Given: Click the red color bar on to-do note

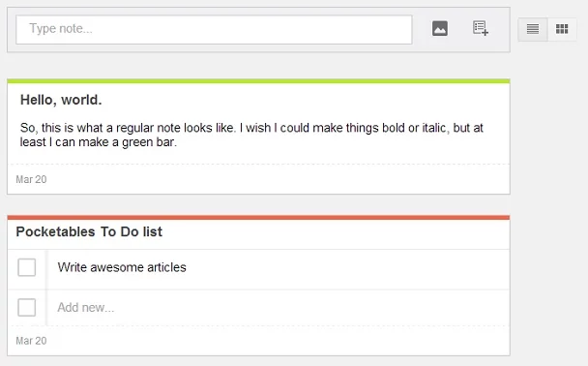Looking at the screenshot, I should point(258,217).
